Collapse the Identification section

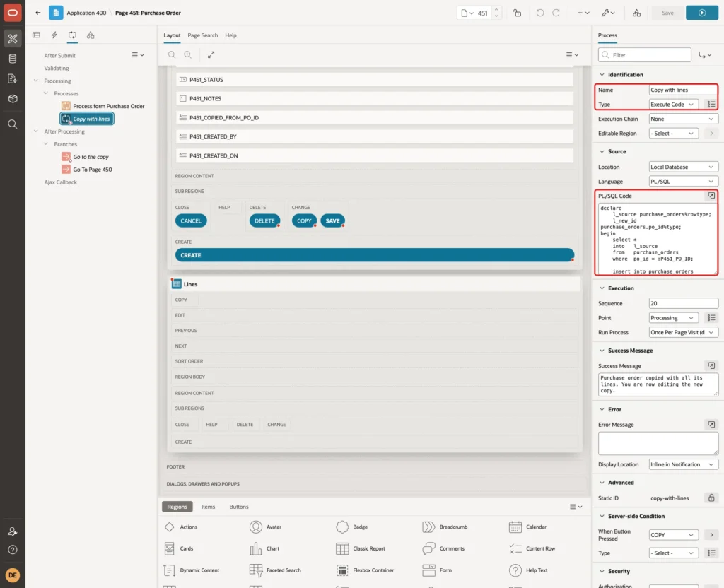tap(602, 75)
